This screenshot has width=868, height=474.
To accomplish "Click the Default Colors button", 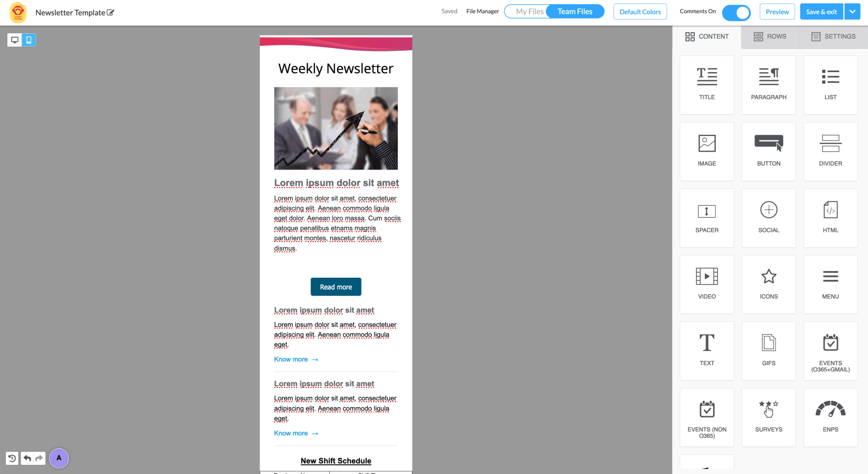I will (640, 12).
